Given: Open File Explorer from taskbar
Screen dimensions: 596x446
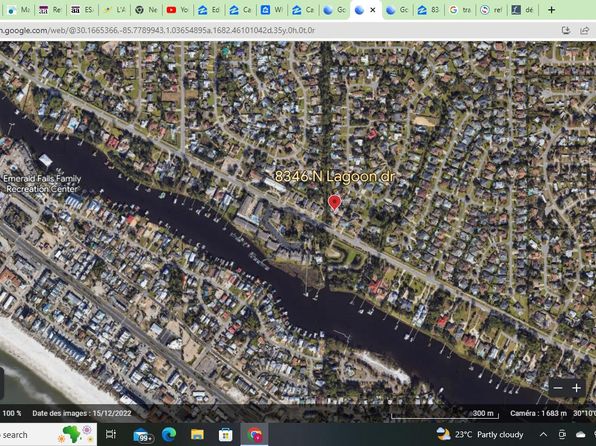Looking at the screenshot, I should click(x=197, y=434).
